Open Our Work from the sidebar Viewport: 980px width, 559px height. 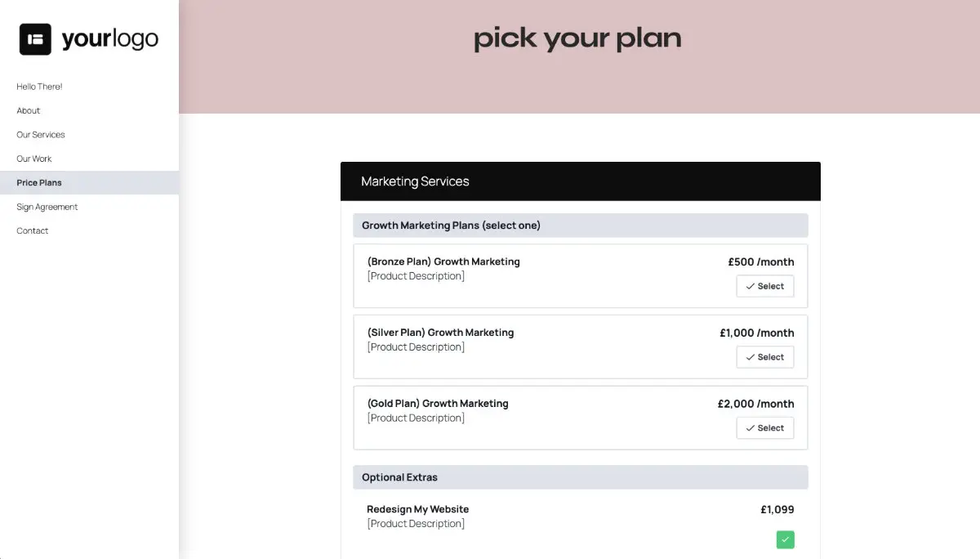click(x=33, y=159)
